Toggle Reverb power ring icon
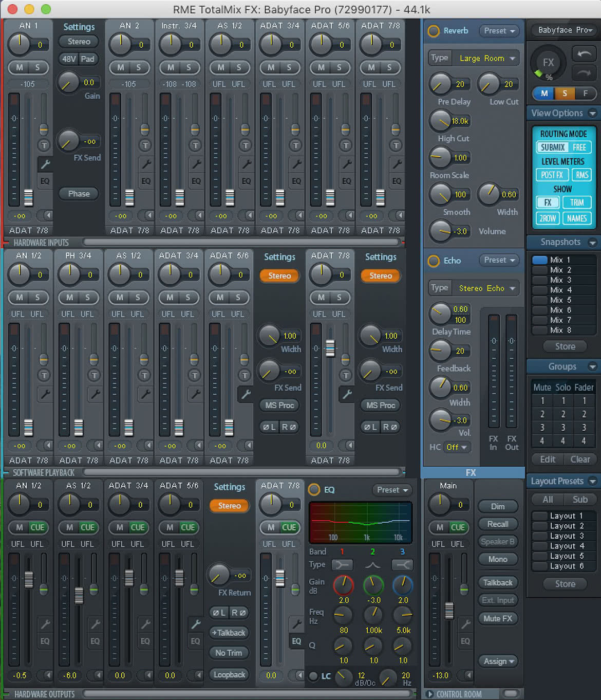This screenshot has width=601, height=700. pyautogui.click(x=434, y=31)
